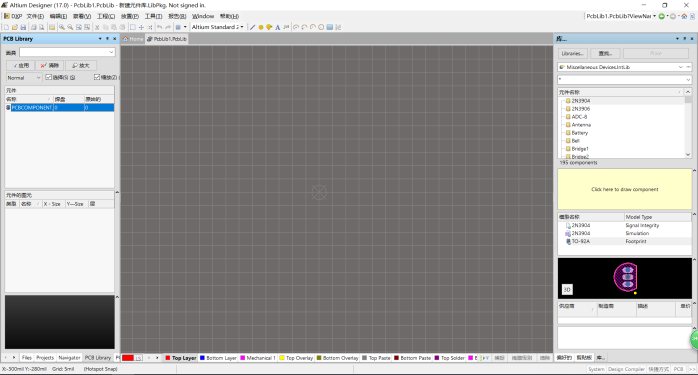This screenshot has width=698, height=375.
Task: Expand the Altium Standard 2D view dropdown
Action: tap(218, 27)
